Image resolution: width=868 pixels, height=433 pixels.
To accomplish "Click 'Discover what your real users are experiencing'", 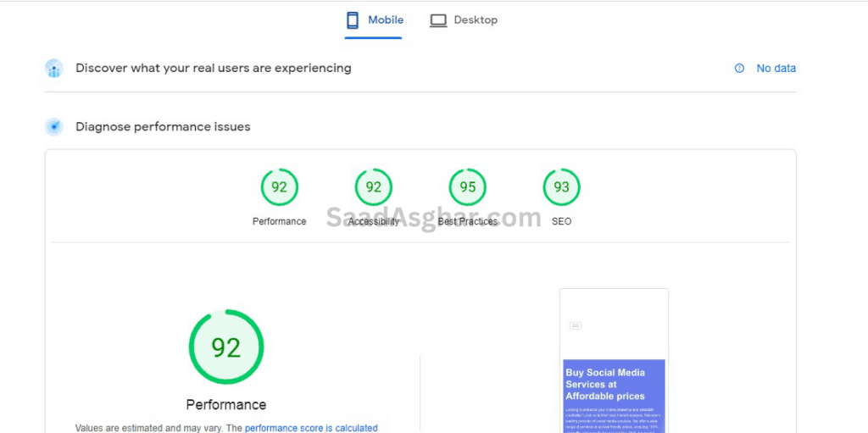I will click(214, 68).
